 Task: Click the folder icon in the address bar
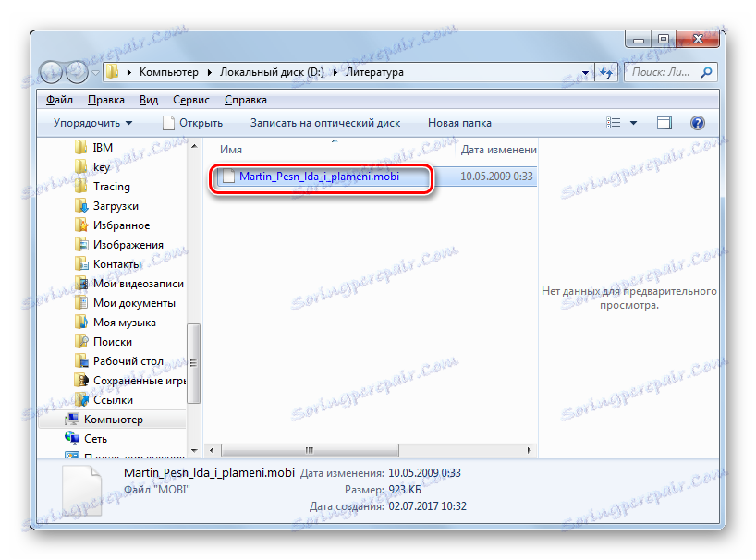[x=113, y=72]
